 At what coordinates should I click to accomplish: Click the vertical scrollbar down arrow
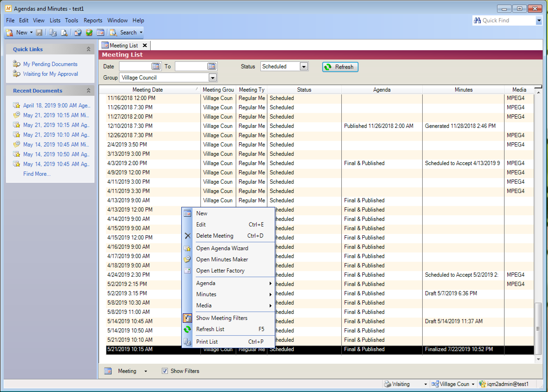click(538, 359)
